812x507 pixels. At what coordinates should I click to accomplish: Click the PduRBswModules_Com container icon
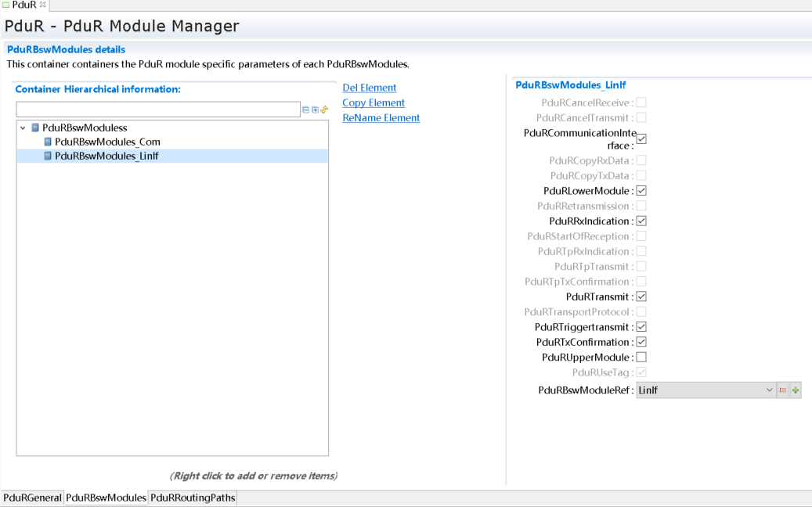point(48,142)
